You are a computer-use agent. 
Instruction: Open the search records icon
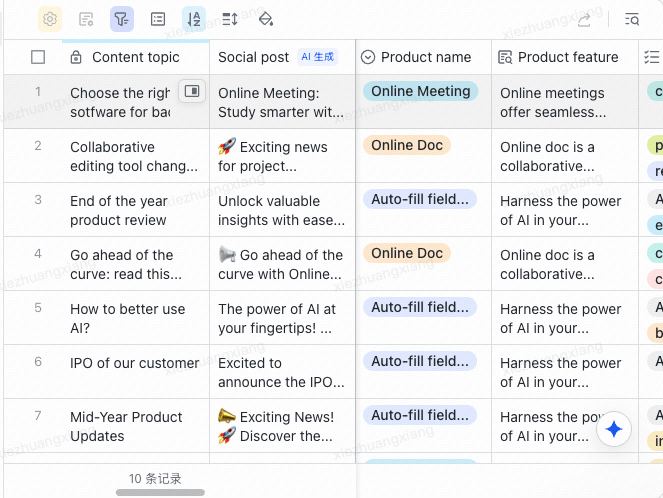point(632,19)
